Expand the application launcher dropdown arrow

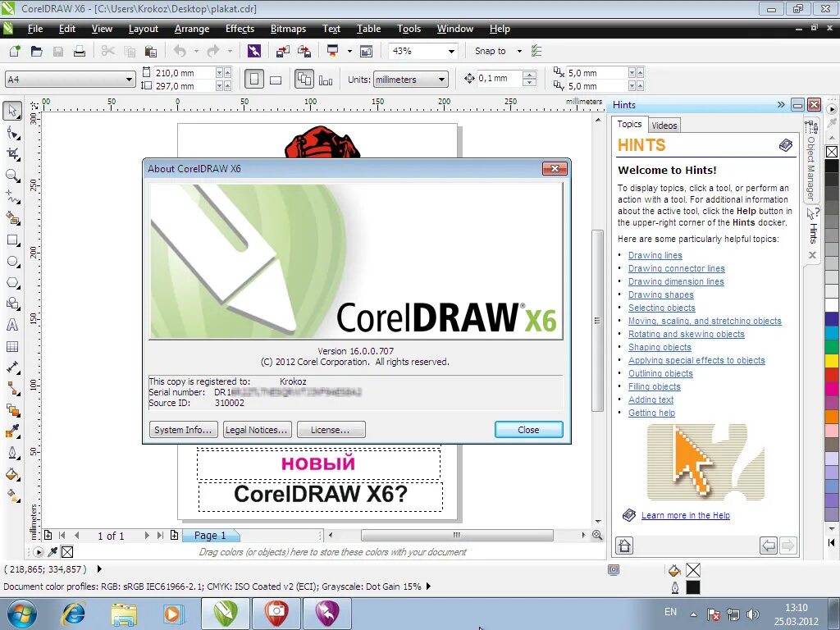point(349,51)
